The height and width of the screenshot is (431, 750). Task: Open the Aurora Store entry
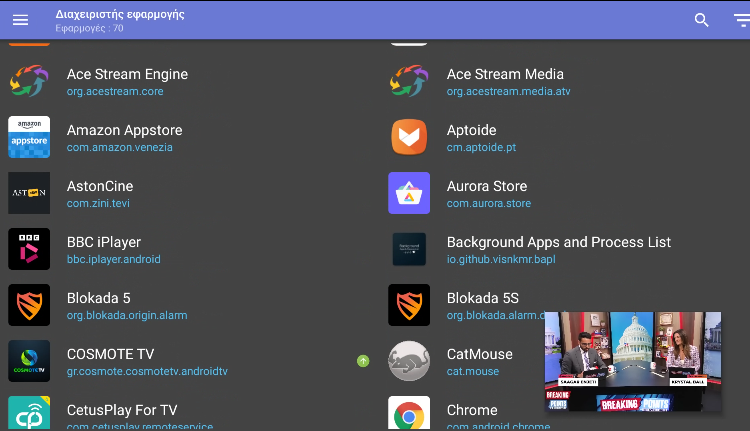tap(487, 186)
